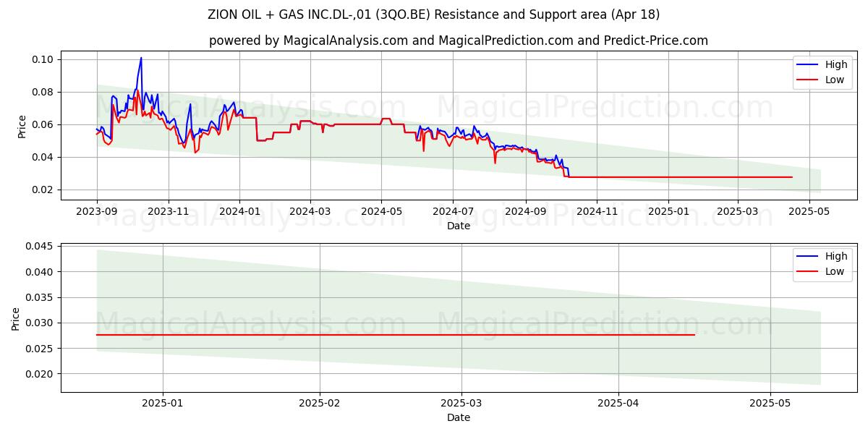Click the 0.025 tick on bottom price axis
Screen dimensions: 868x434
(x=41, y=349)
